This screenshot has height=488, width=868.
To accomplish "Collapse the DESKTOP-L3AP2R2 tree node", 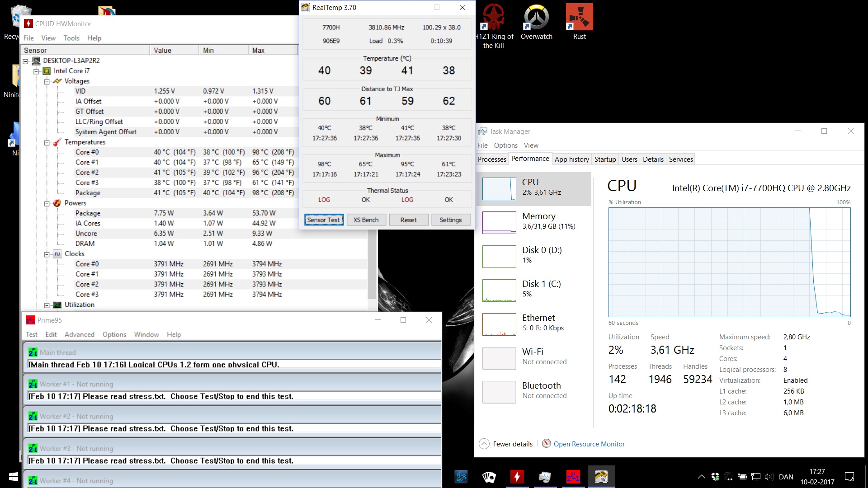I will click(26, 61).
